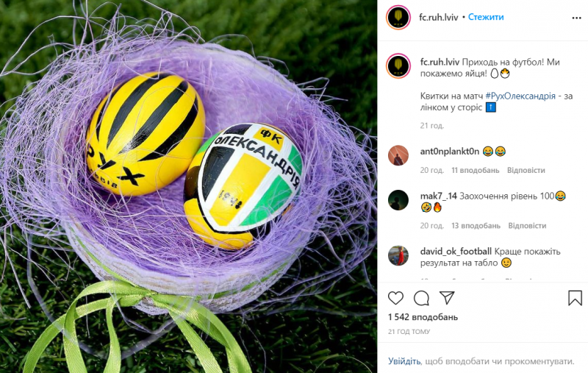Click the Easter eggs post photo

point(189,187)
